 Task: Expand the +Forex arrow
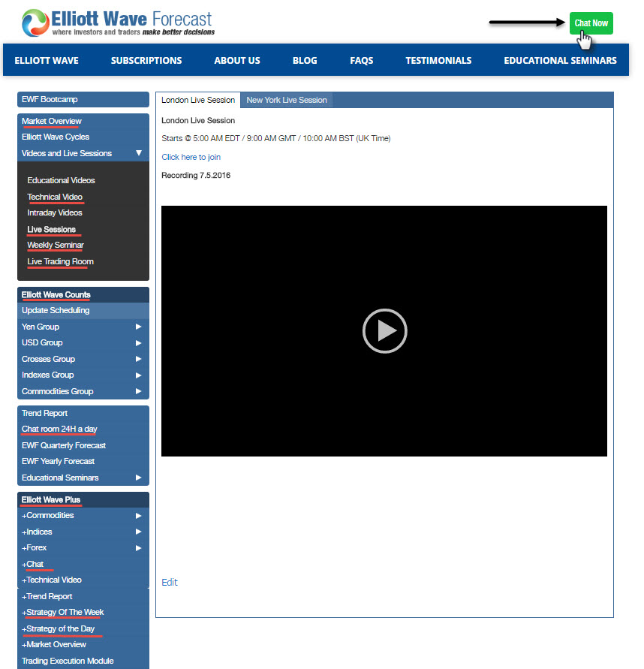pos(138,548)
